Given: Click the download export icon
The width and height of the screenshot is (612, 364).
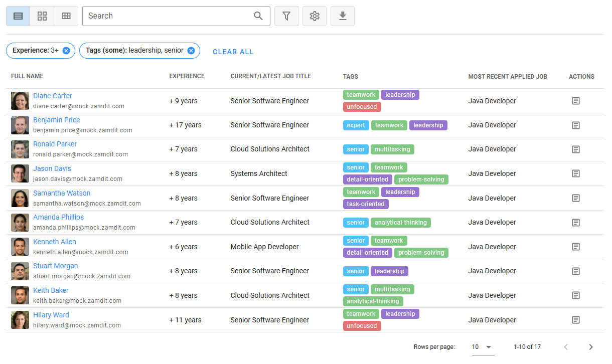Looking at the screenshot, I should (x=343, y=16).
